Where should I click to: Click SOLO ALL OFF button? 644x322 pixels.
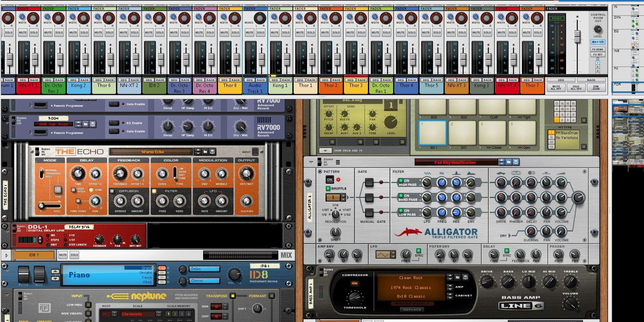pyautogui.click(x=576, y=87)
